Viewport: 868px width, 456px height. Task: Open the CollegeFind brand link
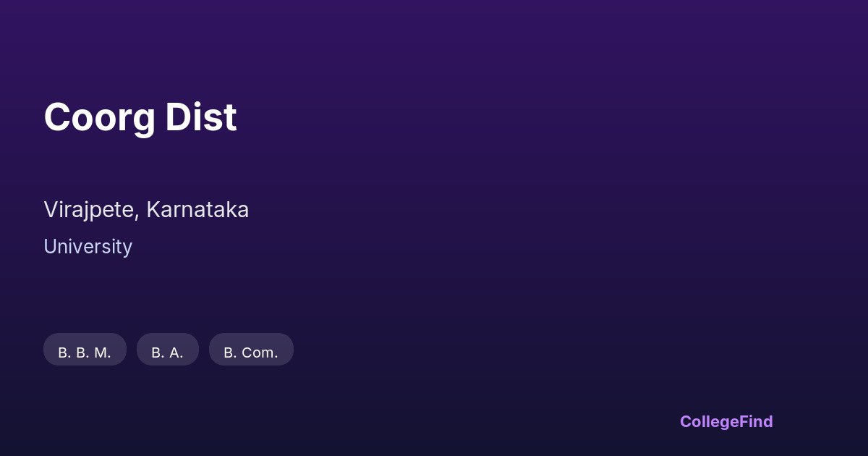[x=726, y=421]
